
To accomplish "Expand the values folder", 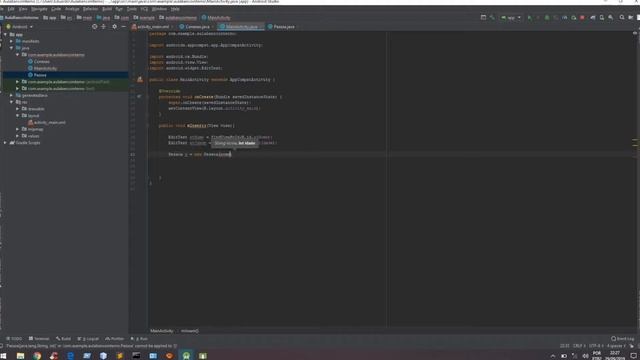I will tap(18, 136).
